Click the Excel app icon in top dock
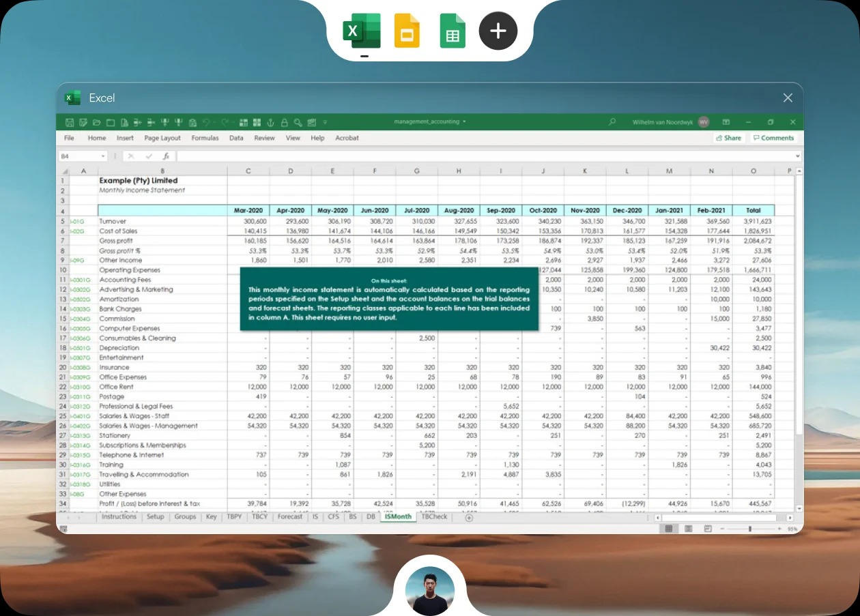Image resolution: width=860 pixels, height=616 pixels. coord(362,31)
